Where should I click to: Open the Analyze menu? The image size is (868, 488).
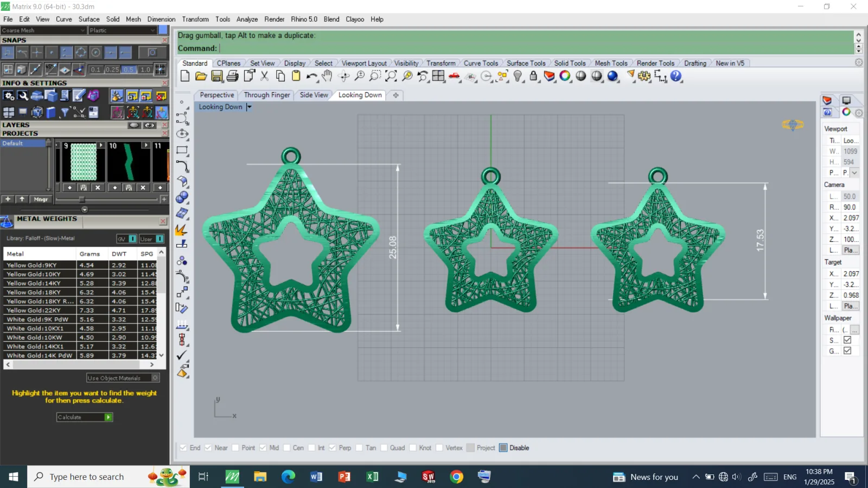247,19
